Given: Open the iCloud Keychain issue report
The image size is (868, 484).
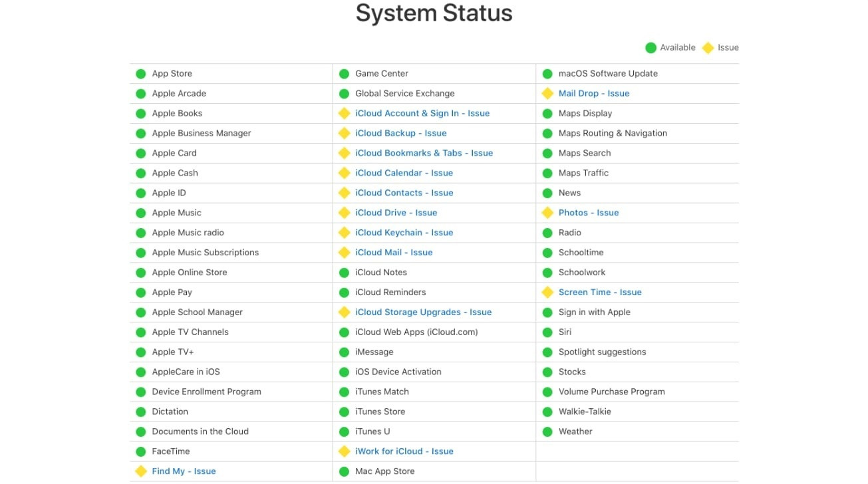Looking at the screenshot, I should (x=402, y=232).
